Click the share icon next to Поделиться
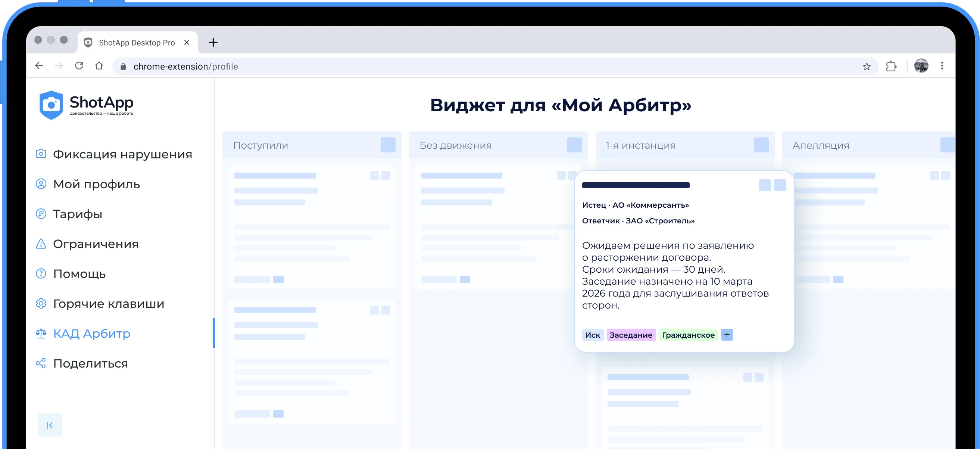Viewport: 980px width, 449px height. [41, 363]
